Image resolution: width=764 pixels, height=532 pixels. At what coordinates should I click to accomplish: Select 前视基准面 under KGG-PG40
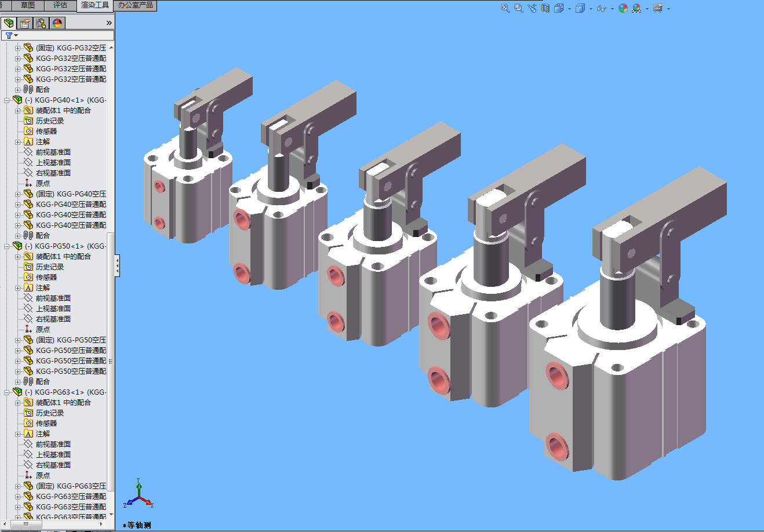(x=53, y=152)
